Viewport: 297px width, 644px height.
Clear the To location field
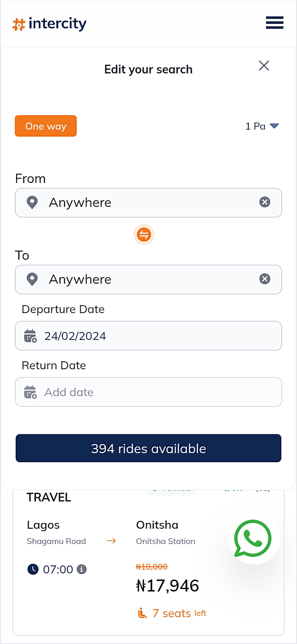click(x=264, y=279)
